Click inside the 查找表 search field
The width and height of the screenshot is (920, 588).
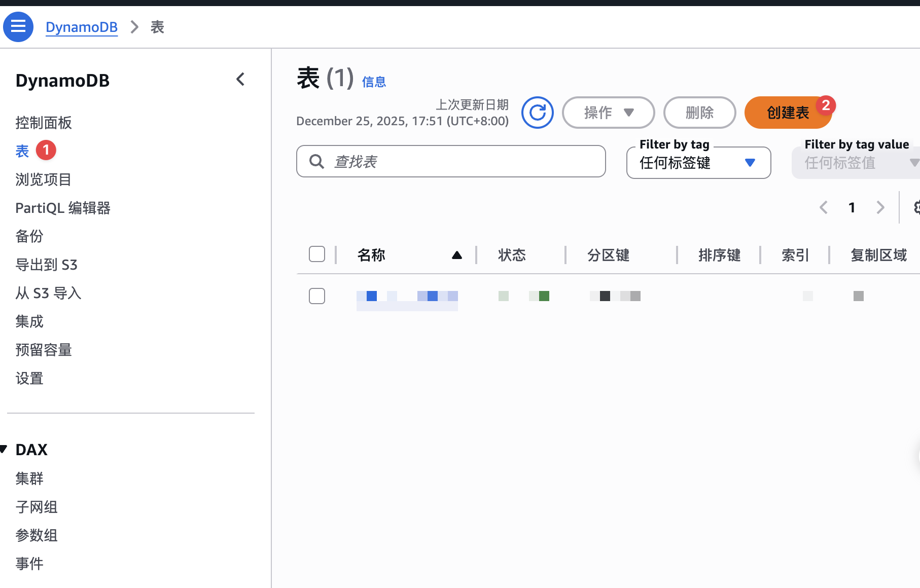(x=451, y=161)
